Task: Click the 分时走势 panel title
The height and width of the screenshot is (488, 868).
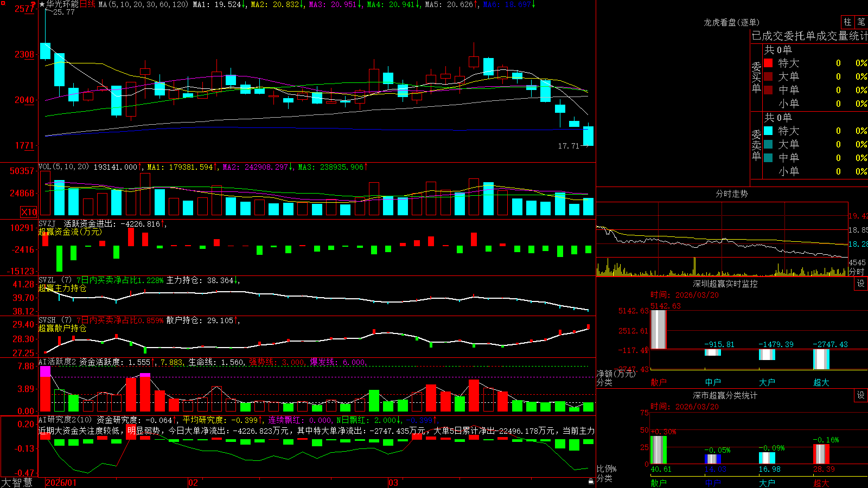Action: (x=731, y=194)
